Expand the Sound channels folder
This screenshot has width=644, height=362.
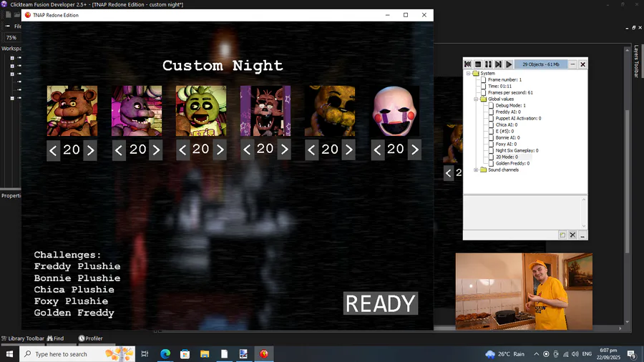click(476, 170)
